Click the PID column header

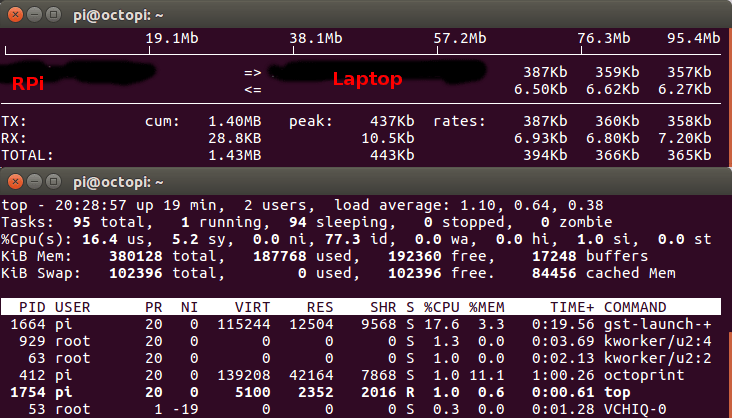(31, 307)
